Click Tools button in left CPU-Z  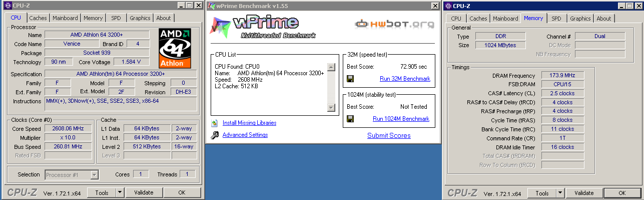pos(102,192)
